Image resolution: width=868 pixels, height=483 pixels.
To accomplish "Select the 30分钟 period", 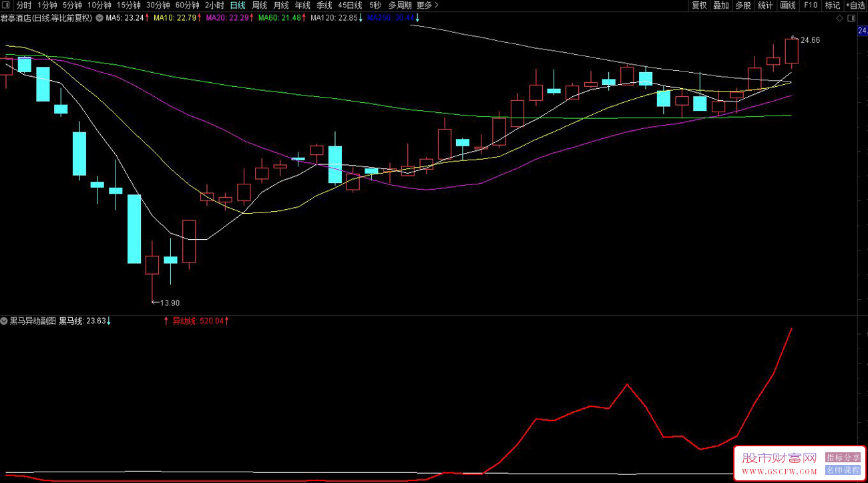I will (x=158, y=5).
